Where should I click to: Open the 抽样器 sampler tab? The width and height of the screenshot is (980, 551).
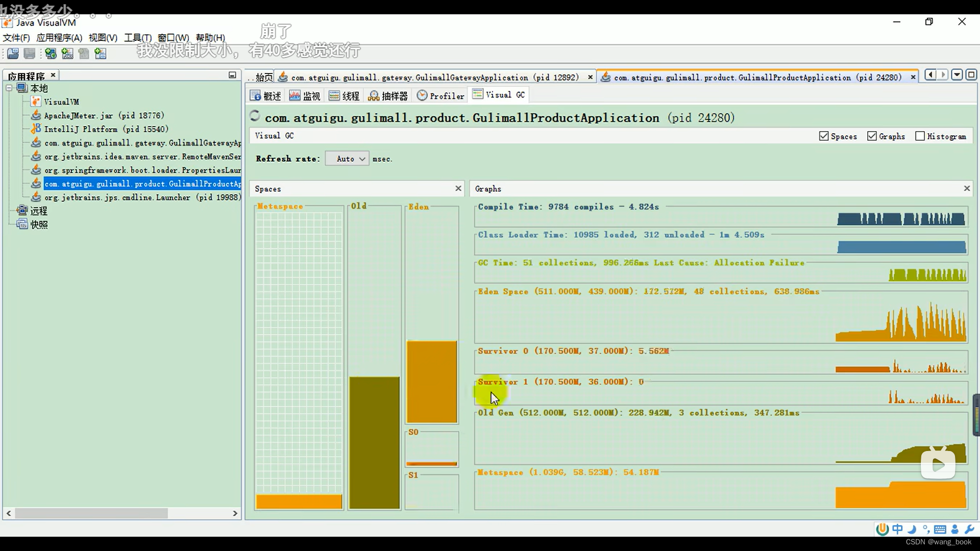pyautogui.click(x=388, y=96)
